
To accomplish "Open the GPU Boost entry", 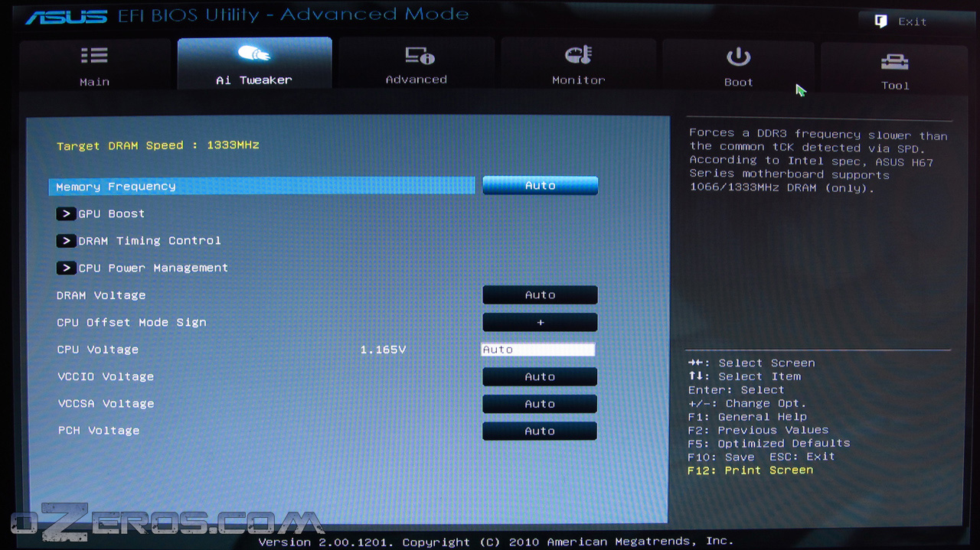I will (x=111, y=213).
